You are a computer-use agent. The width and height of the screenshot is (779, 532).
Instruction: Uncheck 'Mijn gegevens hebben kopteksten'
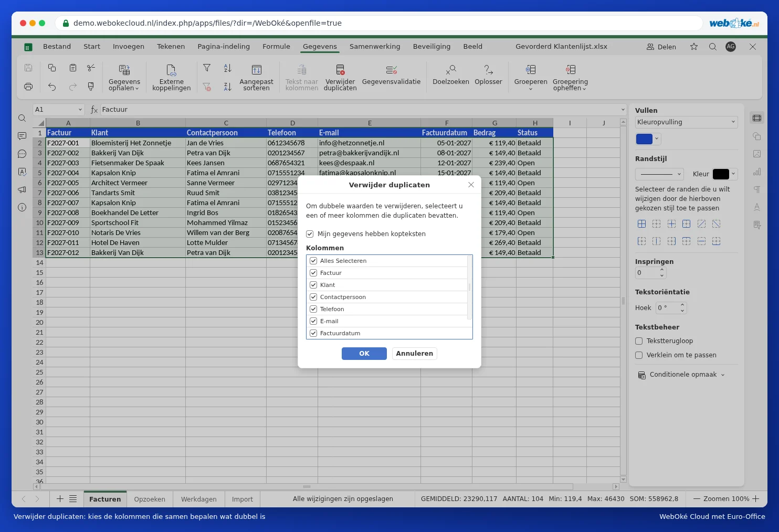click(x=310, y=234)
